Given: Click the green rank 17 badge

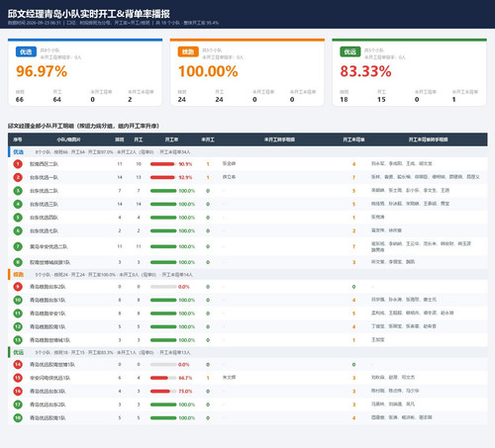Looking at the screenshot, I should tap(18, 404).
